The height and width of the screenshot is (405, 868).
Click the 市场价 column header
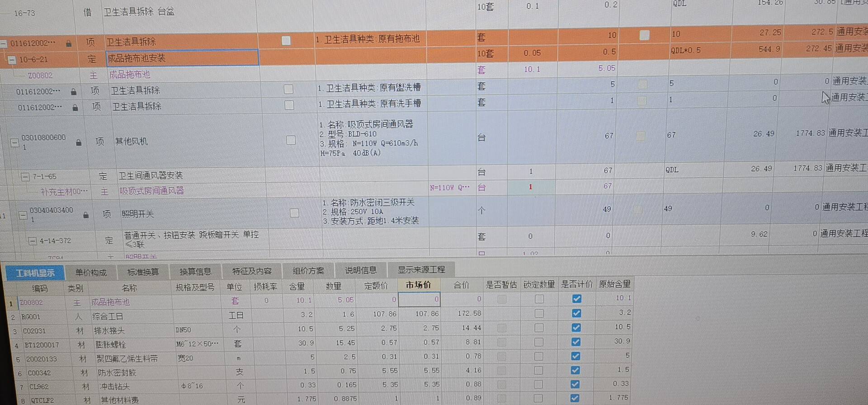tap(418, 285)
